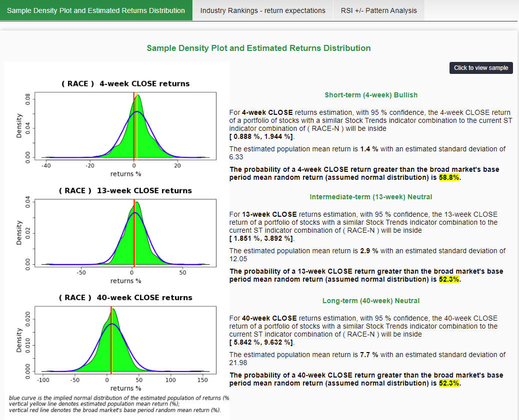519x420 pixels.
Task: Click the page title heading
Action: [259, 48]
